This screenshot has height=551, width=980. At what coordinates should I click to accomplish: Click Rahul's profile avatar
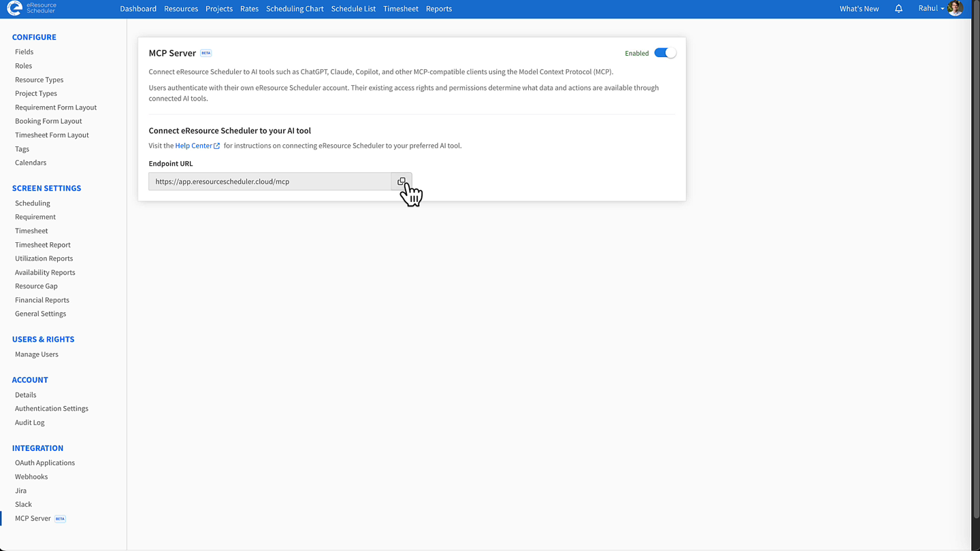955,8
